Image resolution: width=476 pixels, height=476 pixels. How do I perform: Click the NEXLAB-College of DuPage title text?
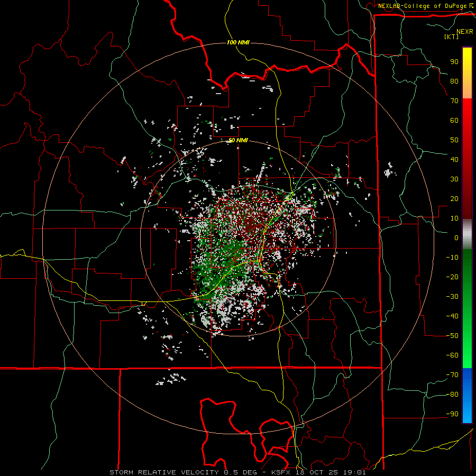coord(422,6)
